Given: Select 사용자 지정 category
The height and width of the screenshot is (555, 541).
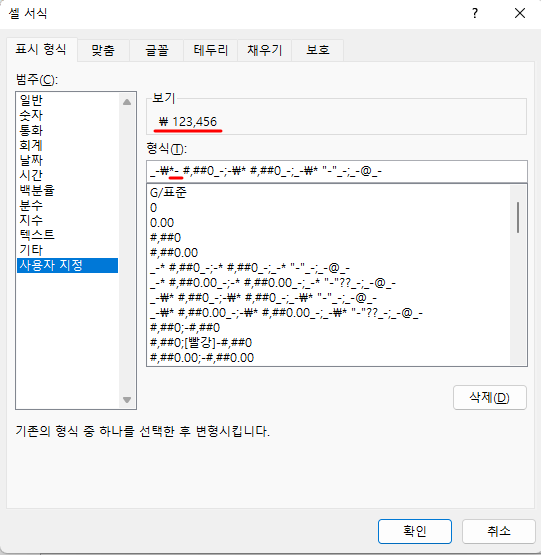Looking at the screenshot, I should tap(67, 265).
